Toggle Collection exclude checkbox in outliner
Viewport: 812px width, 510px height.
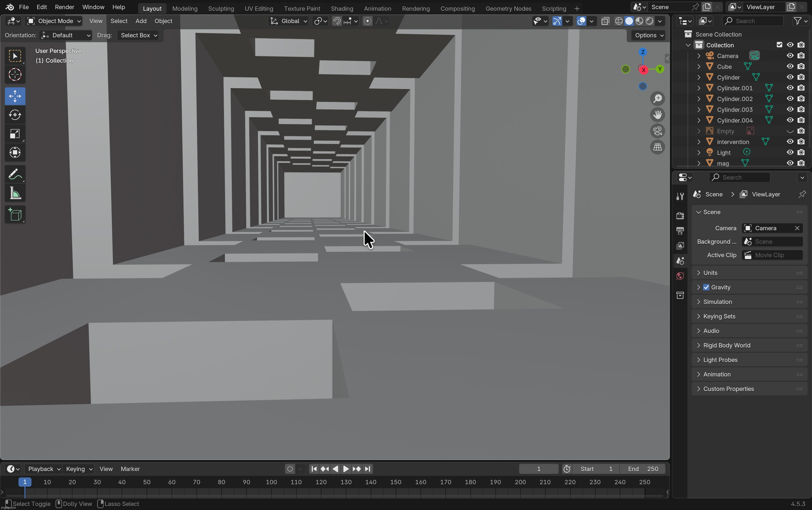tap(779, 45)
